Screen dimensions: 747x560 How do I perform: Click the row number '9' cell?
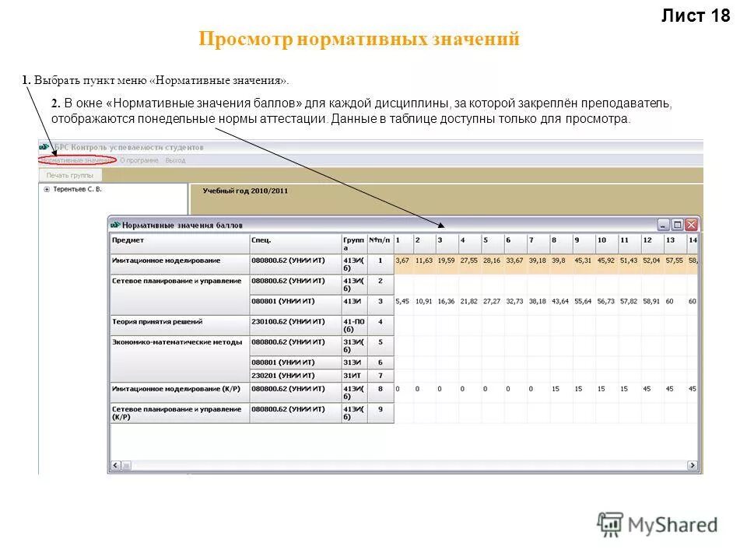click(381, 413)
